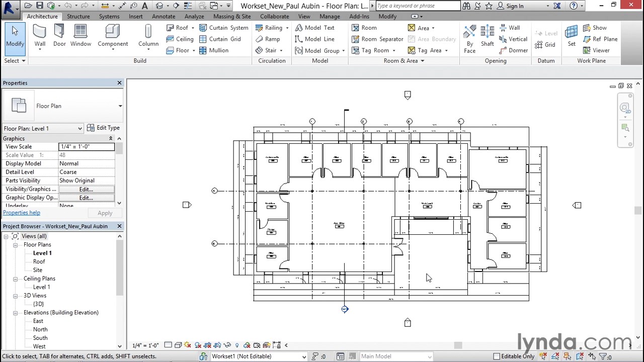Open the work plane Viewer

click(x=596, y=50)
